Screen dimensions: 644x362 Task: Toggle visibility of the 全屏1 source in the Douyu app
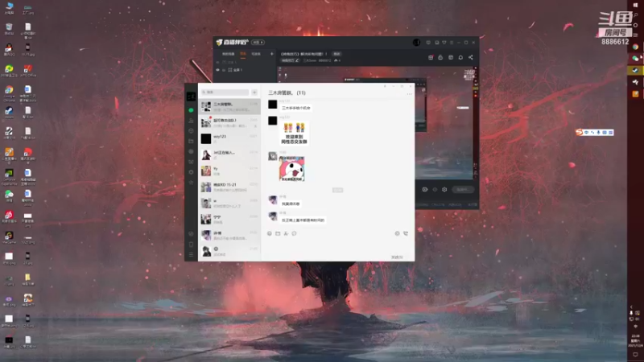pos(217,70)
